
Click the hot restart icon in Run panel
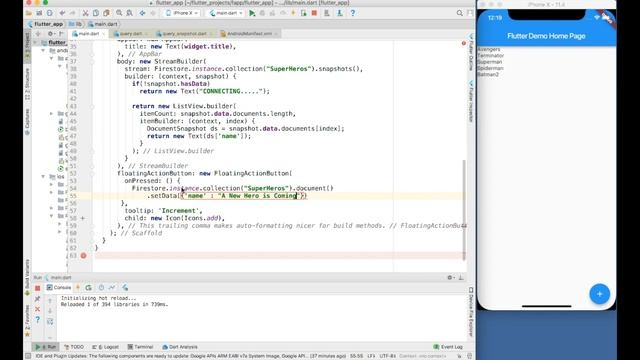[x=89, y=287]
